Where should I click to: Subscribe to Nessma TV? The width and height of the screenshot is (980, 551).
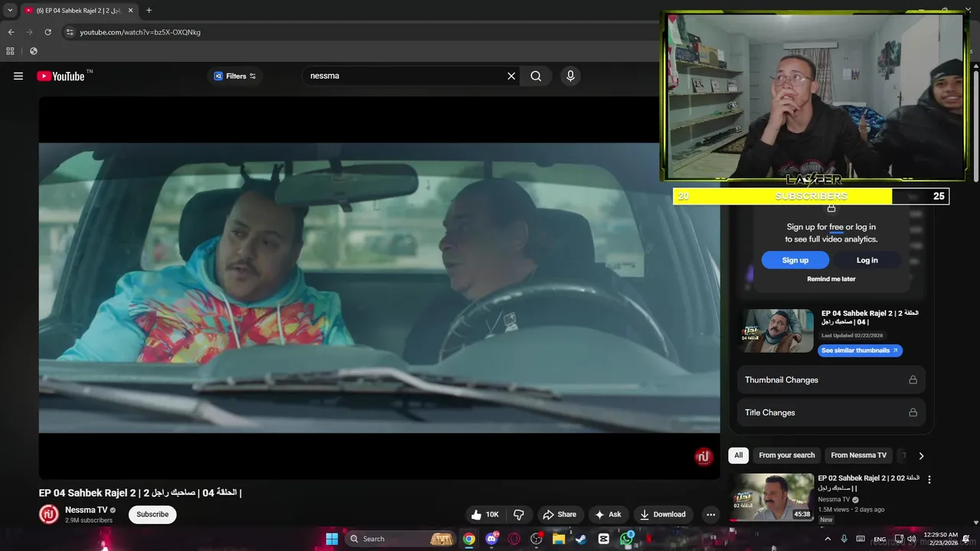(152, 514)
